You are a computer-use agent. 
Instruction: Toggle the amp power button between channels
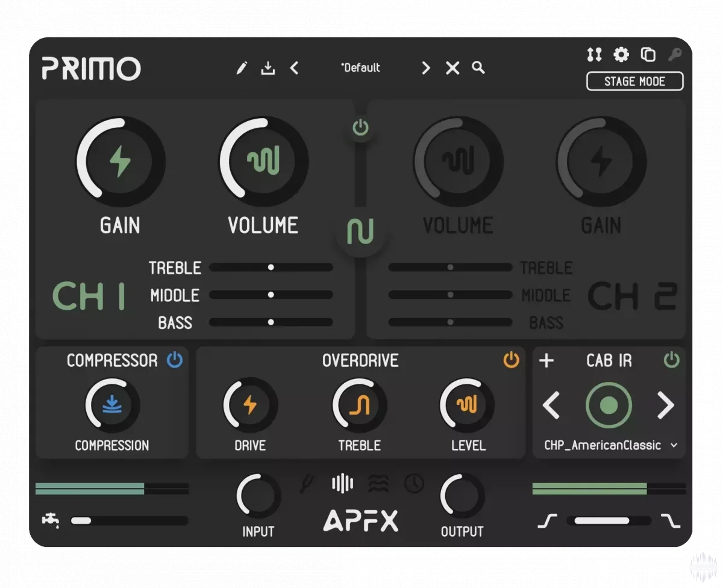point(360,128)
